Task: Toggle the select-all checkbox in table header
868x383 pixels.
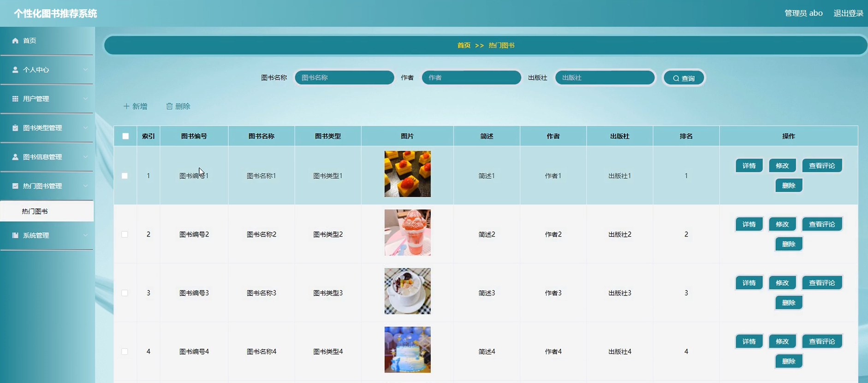Action: (125, 136)
